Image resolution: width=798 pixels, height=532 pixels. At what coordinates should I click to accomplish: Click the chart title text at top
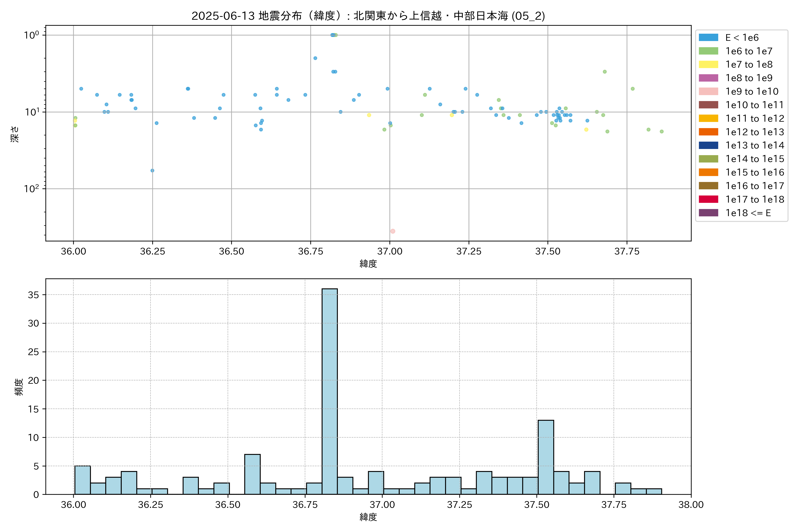368,16
